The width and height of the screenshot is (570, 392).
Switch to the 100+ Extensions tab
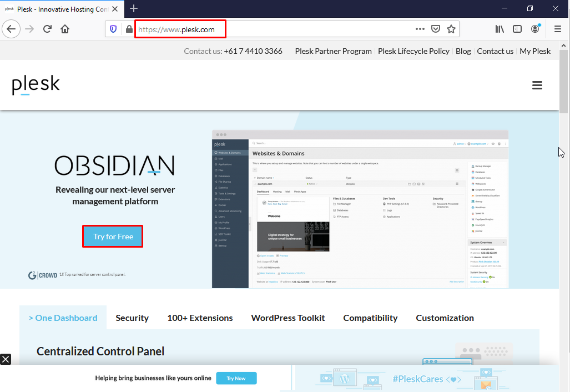(x=200, y=318)
